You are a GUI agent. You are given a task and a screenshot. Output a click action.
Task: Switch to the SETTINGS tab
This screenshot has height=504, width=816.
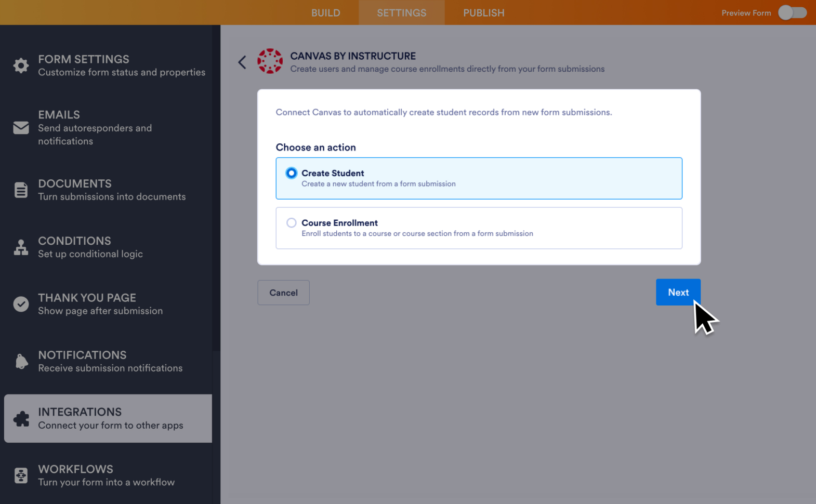click(x=402, y=12)
